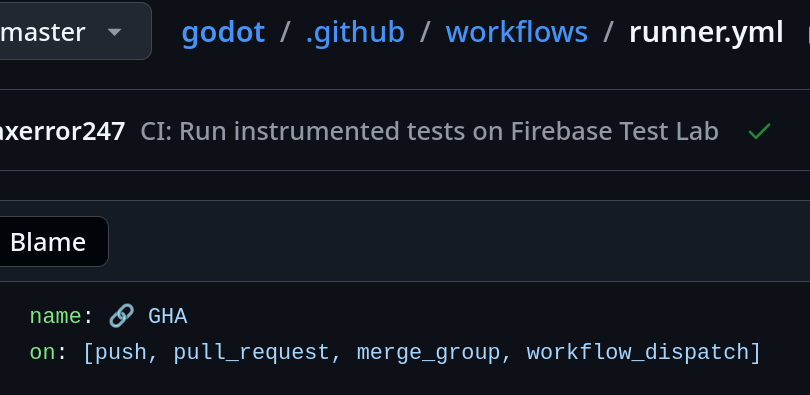Click the caret arrow beside master

pyautogui.click(x=114, y=33)
